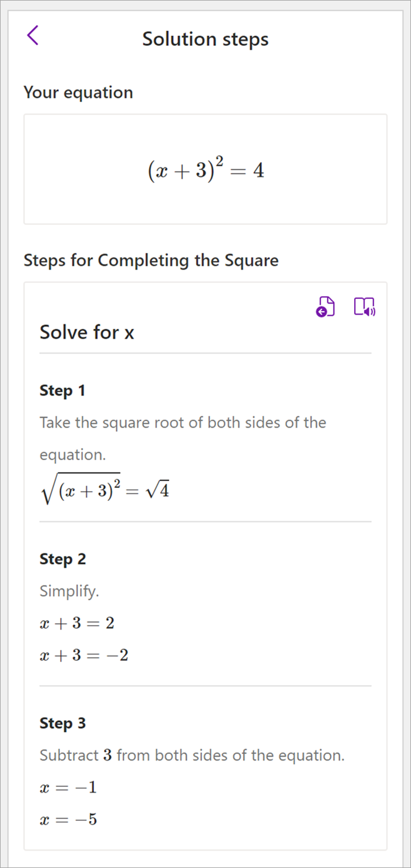Image resolution: width=411 pixels, height=868 pixels.
Task: Select the Step 1 heading
Action: point(62,390)
